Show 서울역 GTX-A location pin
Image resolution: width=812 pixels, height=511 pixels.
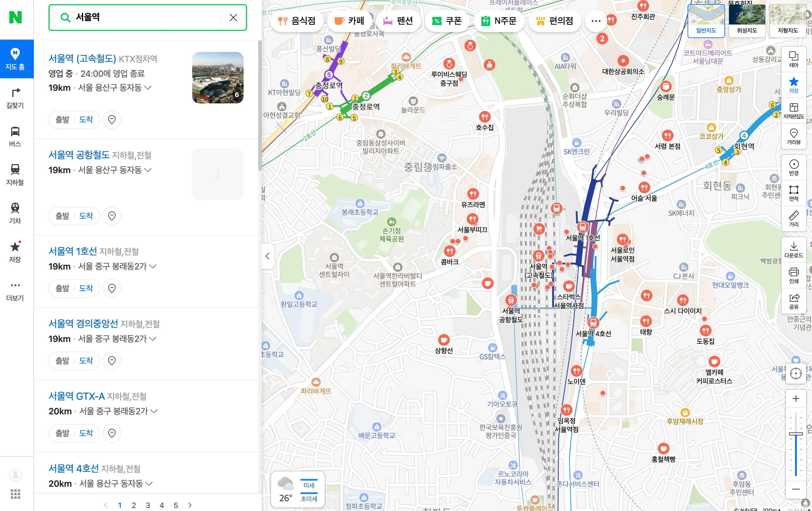[x=112, y=433]
